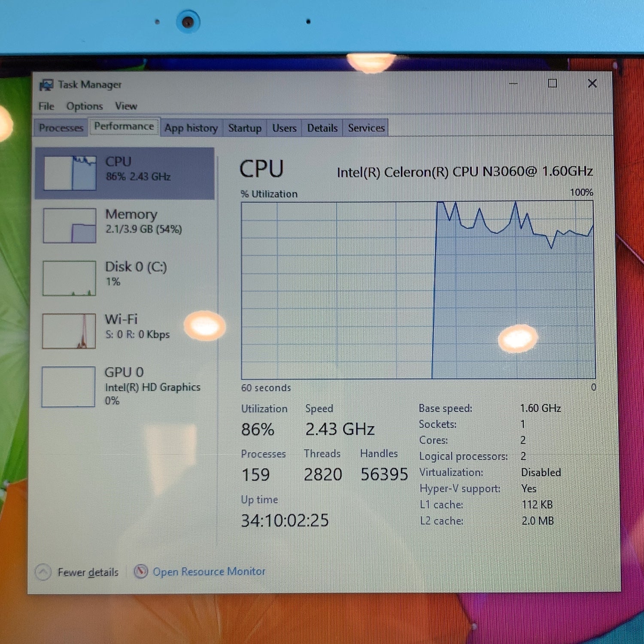Click the text '2.1/3.9 GB (54%)'
Image resolution: width=644 pixels, height=644 pixels.
(144, 229)
